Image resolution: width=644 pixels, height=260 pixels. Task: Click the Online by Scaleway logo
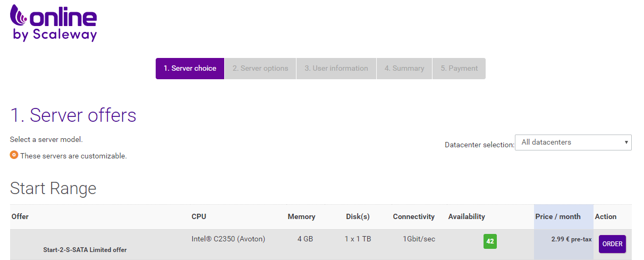pos(53,23)
